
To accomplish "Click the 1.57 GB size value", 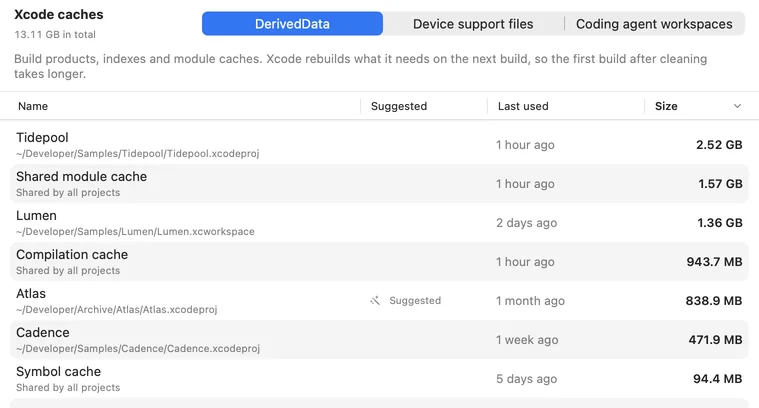I will click(720, 184).
